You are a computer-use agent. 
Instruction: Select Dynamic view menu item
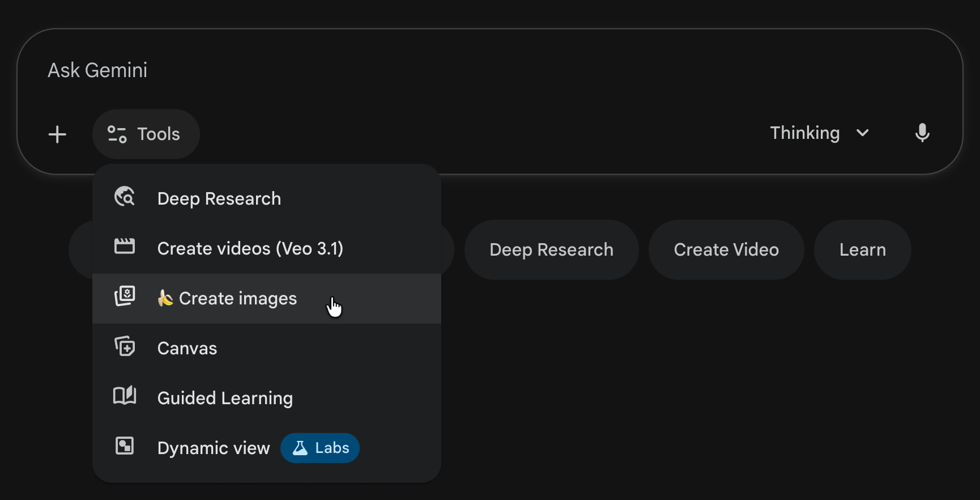pos(267,448)
